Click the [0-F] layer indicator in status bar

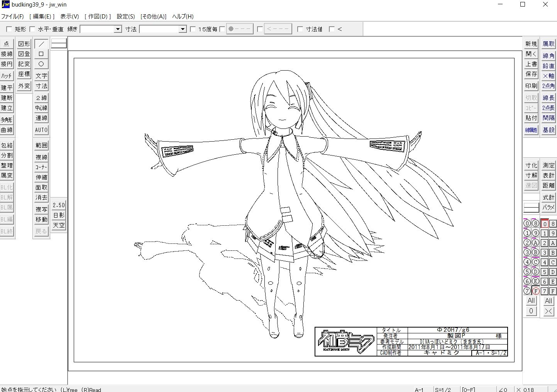coord(468,389)
